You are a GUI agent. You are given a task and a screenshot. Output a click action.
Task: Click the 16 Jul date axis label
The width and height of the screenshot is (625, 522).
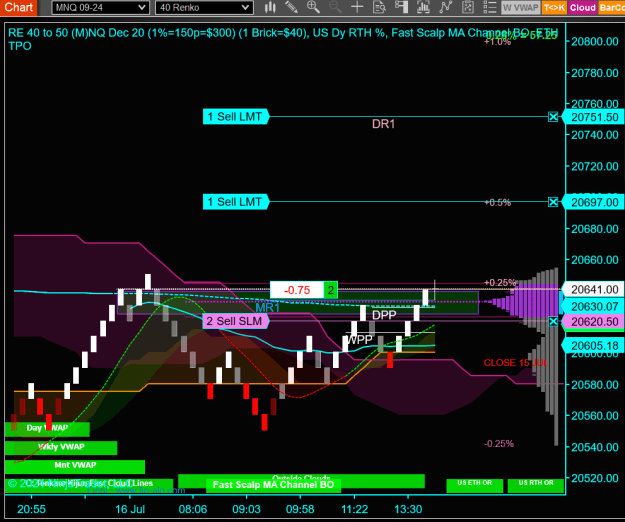pos(130,509)
